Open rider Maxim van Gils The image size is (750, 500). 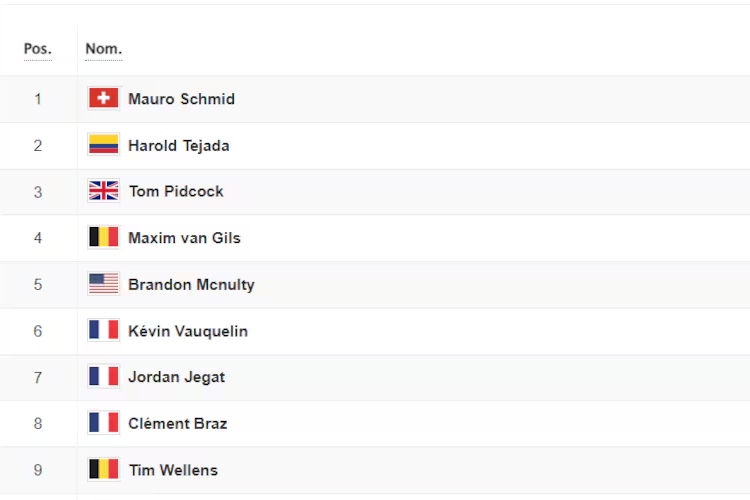[x=184, y=238]
